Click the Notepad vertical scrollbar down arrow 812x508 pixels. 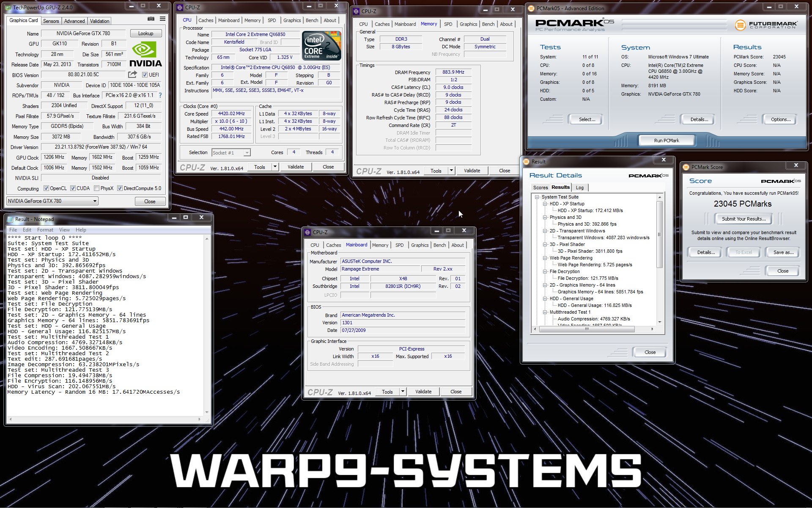pos(207,412)
